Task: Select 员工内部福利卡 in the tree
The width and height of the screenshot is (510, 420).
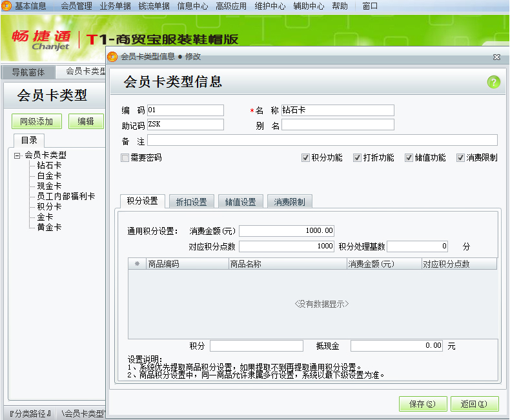Action: point(66,196)
